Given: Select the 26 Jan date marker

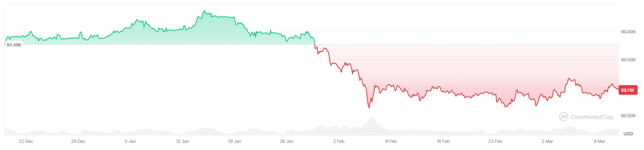Looking at the screenshot, I should point(287,141).
